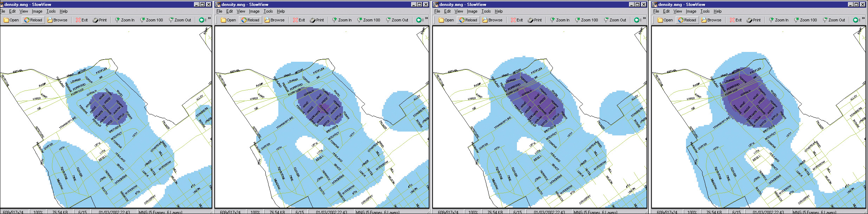
Task: Click '6/15' frame counter in leftmost window status bar
Action: click(82, 212)
